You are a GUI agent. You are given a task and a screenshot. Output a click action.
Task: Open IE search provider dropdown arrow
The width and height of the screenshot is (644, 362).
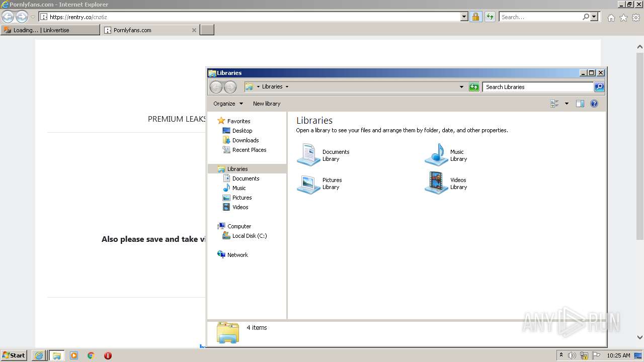click(594, 17)
